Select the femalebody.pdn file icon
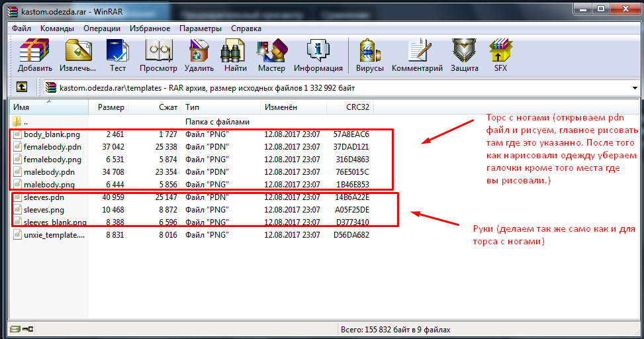644x339 pixels. pyautogui.click(x=17, y=147)
